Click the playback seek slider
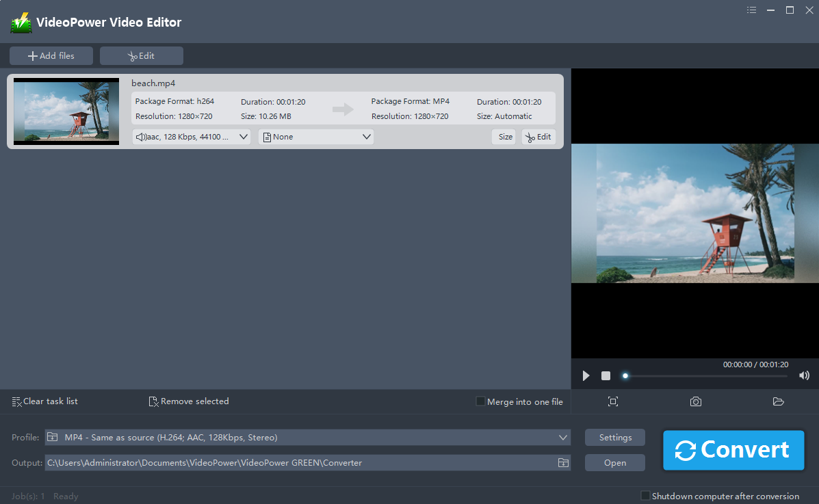The width and height of the screenshot is (819, 504). coord(705,375)
